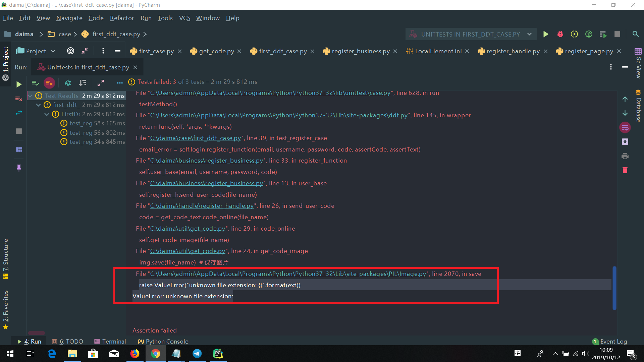This screenshot has width=644, height=362.
Task: Rerun failed tests icon
Action: [19, 99]
